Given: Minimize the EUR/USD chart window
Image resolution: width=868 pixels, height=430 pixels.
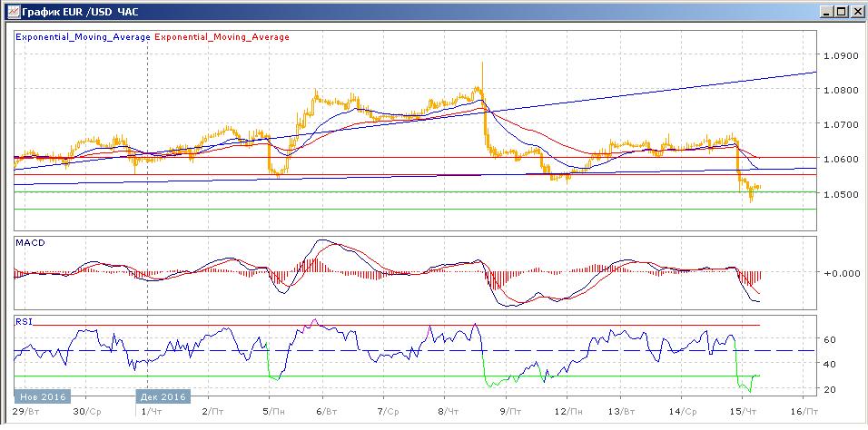Looking at the screenshot, I should tap(827, 11).
